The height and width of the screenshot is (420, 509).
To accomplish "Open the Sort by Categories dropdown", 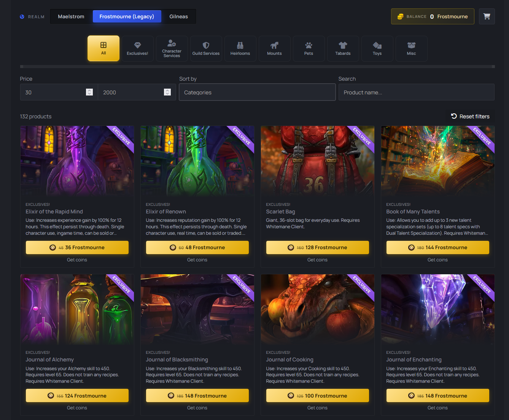I will 257,92.
